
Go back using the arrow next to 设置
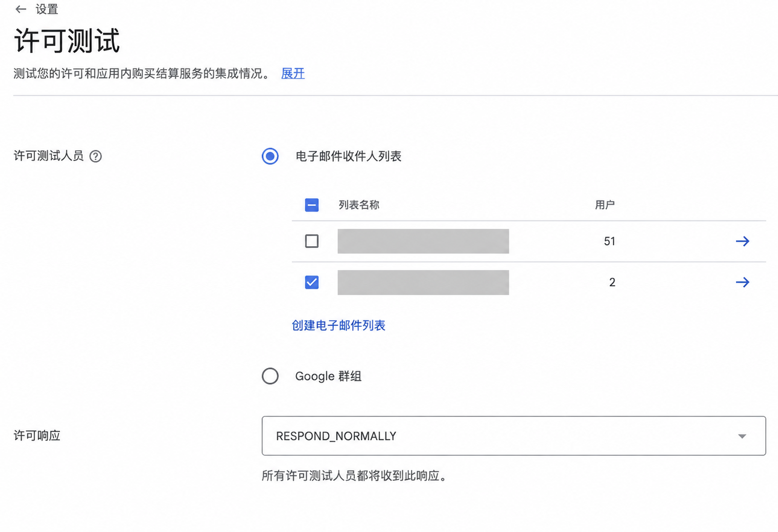click(21, 9)
